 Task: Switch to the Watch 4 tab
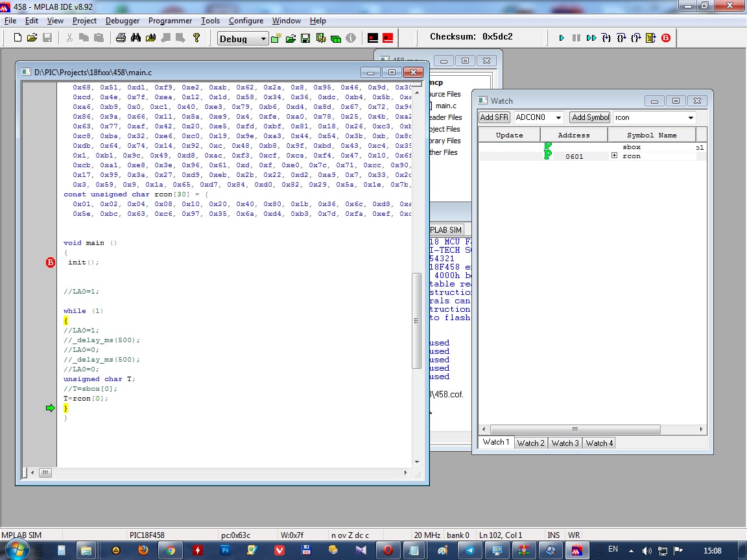coord(599,443)
